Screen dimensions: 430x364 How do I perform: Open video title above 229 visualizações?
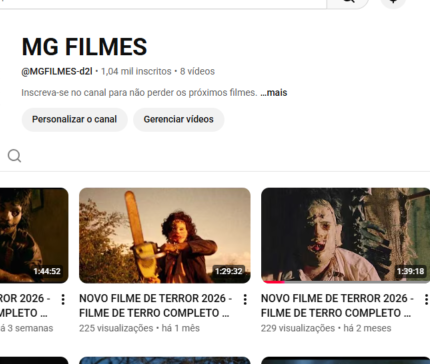[337, 305]
